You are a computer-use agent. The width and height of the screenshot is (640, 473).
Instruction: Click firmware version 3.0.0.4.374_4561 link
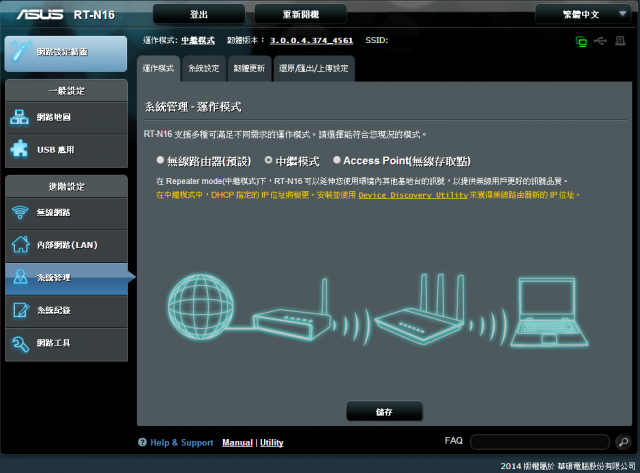(x=311, y=40)
